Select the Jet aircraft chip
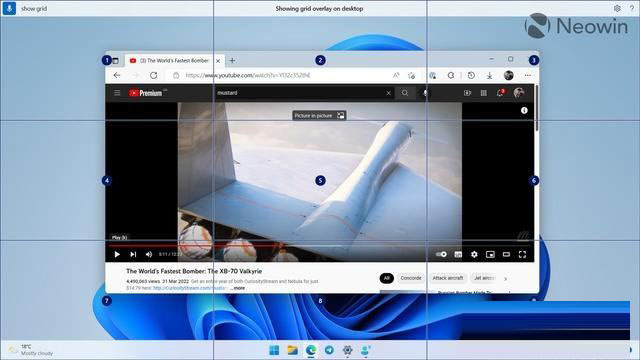The image size is (640, 360). (x=484, y=278)
